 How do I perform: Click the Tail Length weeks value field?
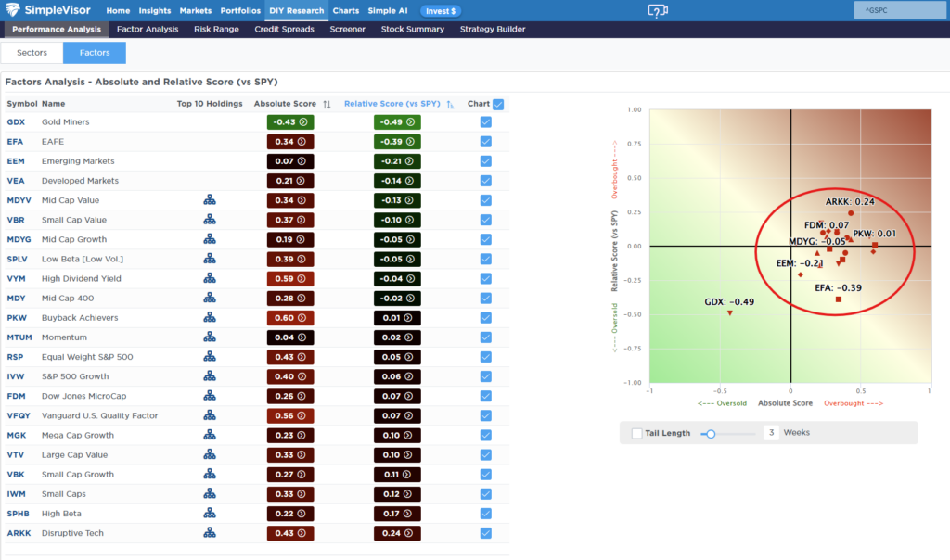coord(771,433)
